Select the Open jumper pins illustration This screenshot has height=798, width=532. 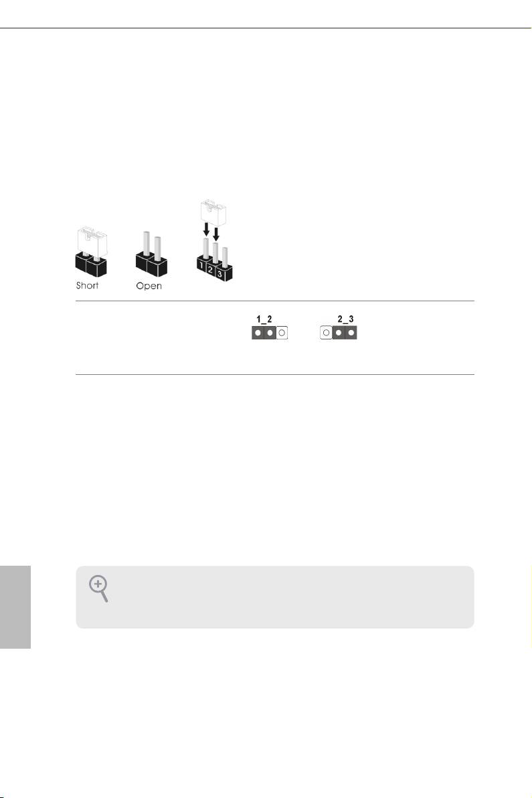[151, 253]
